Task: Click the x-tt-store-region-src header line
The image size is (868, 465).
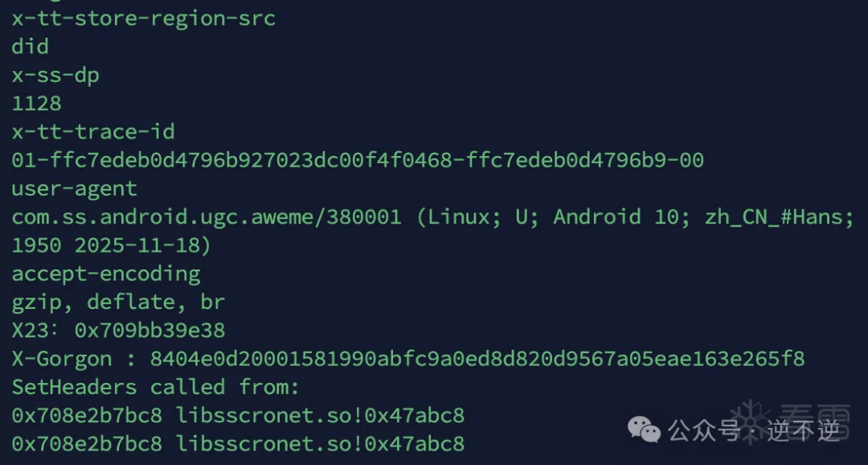Action: point(143,19)
